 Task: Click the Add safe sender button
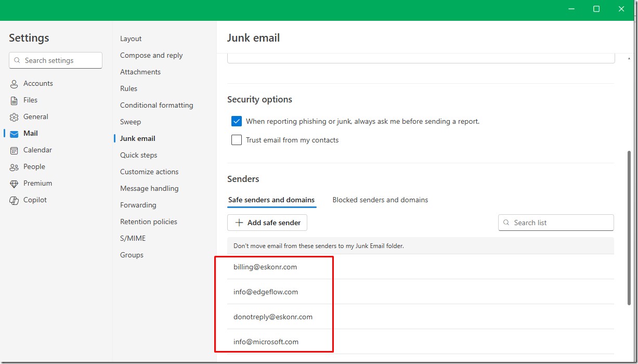tap(267, 223)
